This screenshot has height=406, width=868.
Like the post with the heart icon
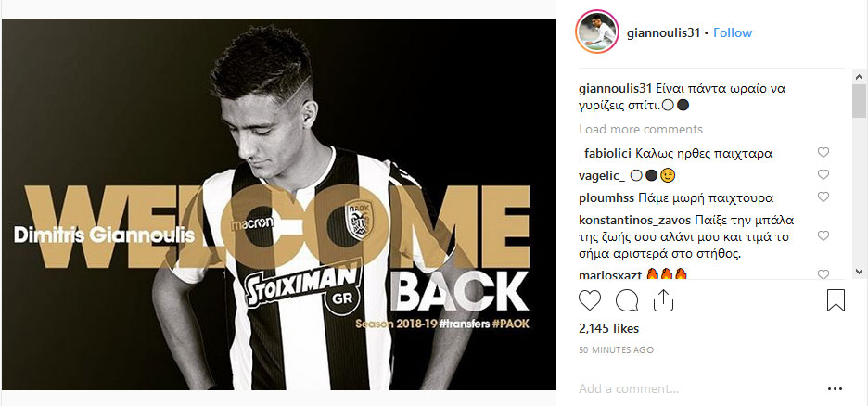click(590, 300)
